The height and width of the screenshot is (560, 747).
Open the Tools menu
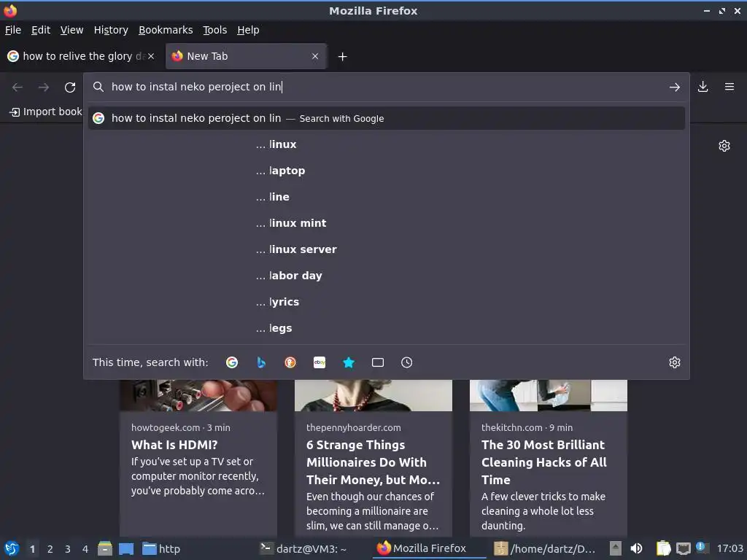pyautogui.click(x=215, y=30)
